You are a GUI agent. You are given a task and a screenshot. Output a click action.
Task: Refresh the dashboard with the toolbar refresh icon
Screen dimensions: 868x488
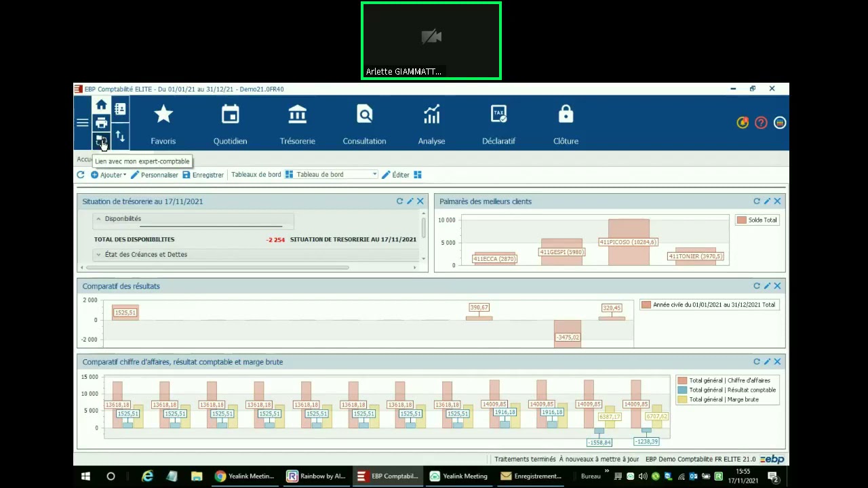click(x=81, y=175)
